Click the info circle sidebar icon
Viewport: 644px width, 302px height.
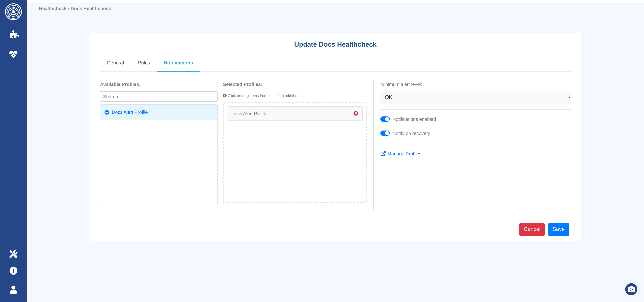pyautogui.click(x=13, y=271)
